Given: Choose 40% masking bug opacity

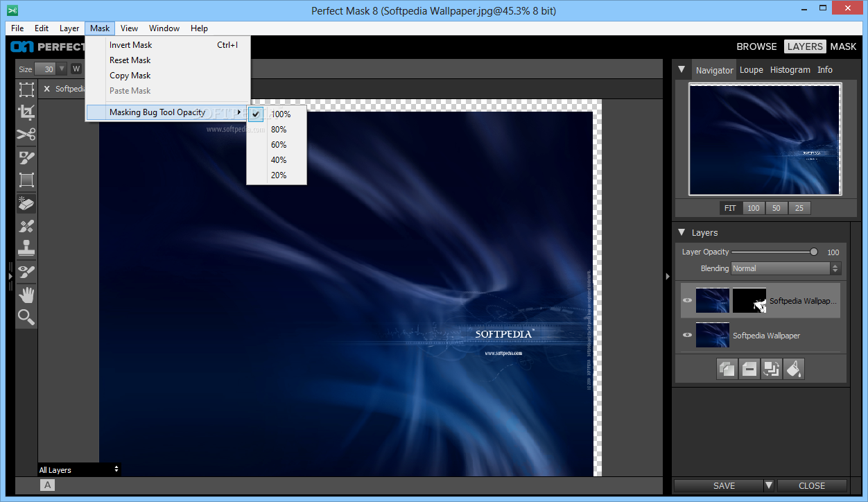Looking at the screenshot, I should 277,159.
